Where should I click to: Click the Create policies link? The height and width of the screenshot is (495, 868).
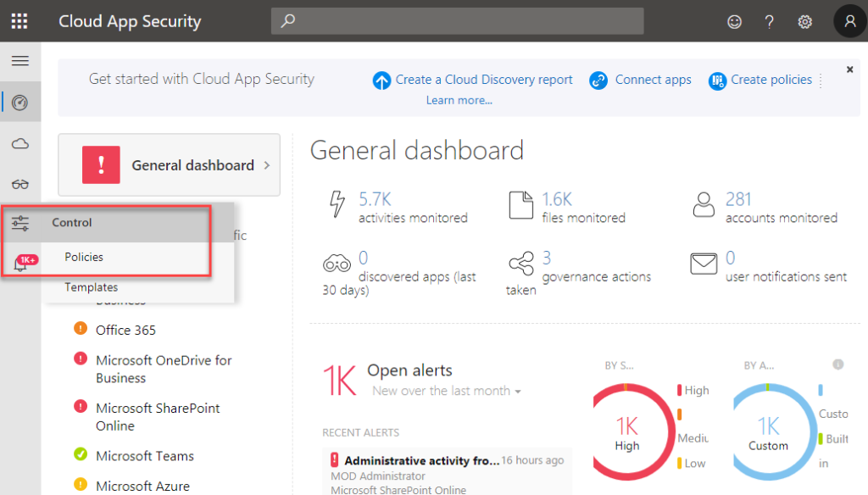tap(771, 80)
